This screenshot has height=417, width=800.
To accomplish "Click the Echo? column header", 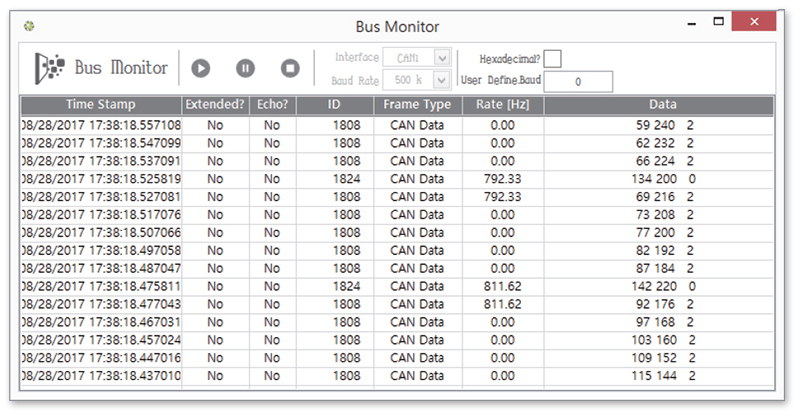I will click(x=272, y=105).
